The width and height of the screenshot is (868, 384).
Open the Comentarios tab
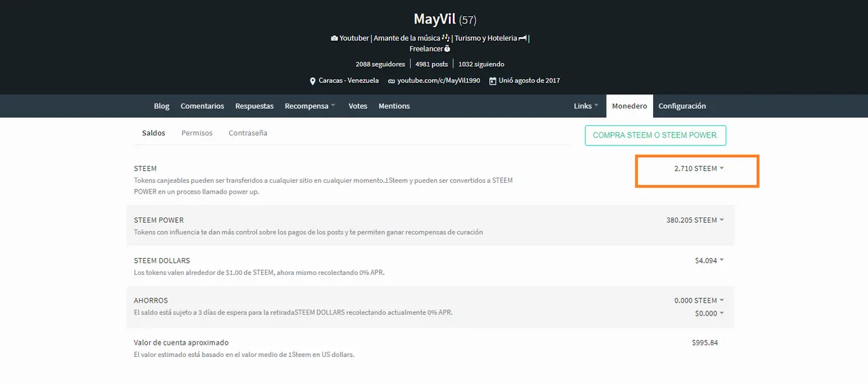202,106
